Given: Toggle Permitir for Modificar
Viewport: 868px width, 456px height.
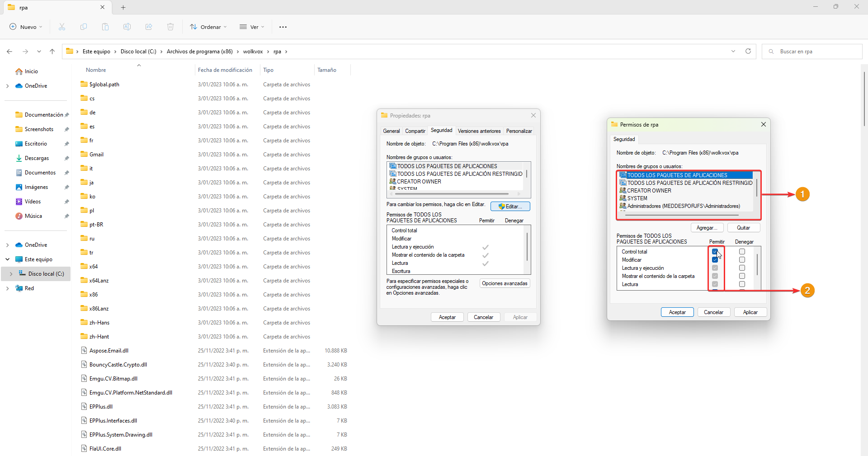Looking at the screenshot, I should (x=715, y=260).
